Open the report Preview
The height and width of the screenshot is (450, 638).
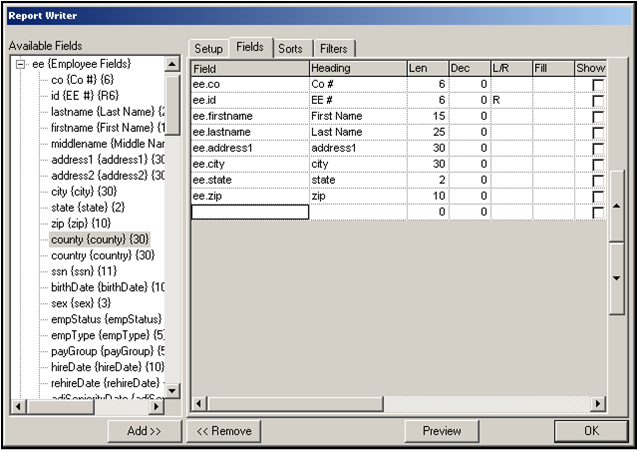(442, 431)
